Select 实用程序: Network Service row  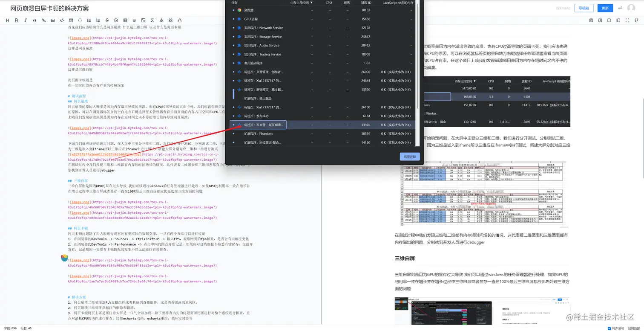pos(322,28)
